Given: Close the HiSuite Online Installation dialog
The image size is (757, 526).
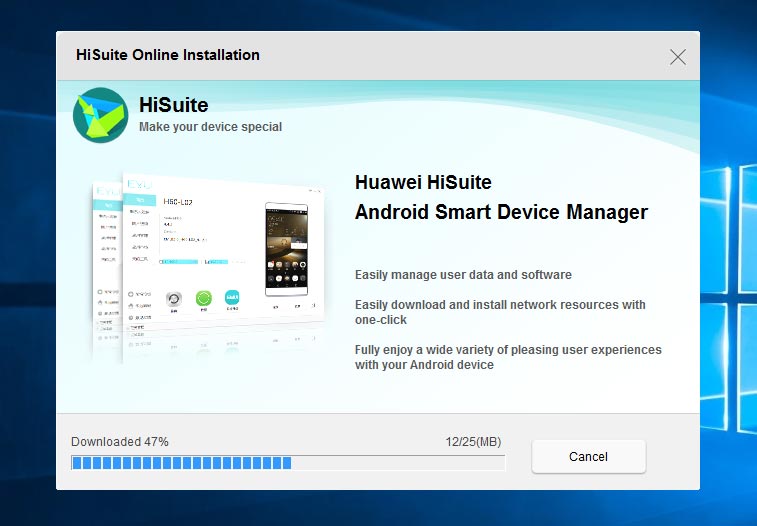Looking at the screenshot, I should [678, 56].
